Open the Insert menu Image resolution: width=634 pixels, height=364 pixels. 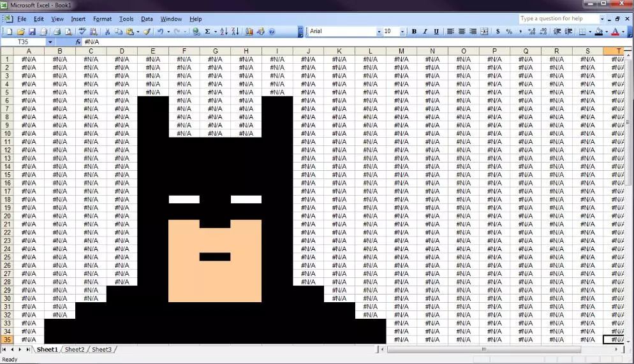tap(78, 19)
